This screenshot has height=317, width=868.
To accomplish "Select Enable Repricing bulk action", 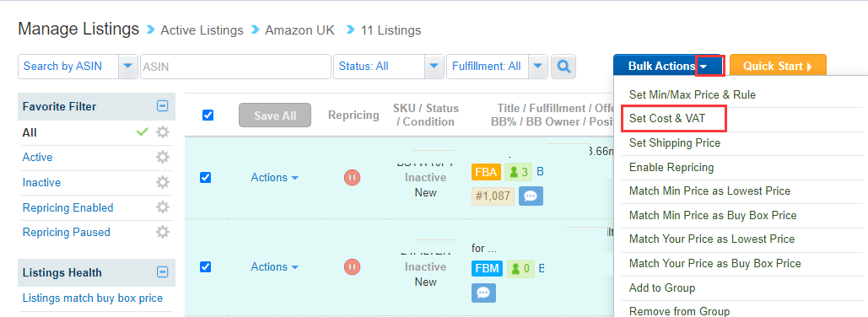I will point(671,167).
